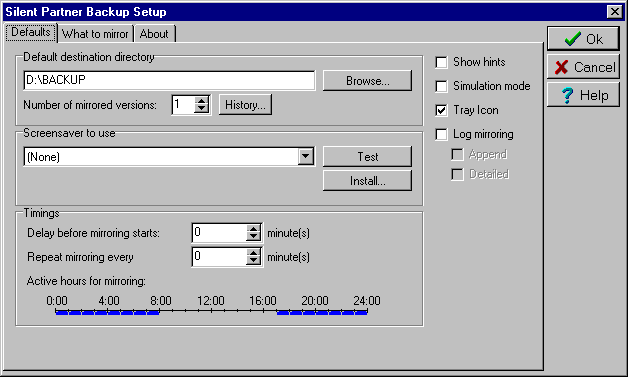Increase the number of mirrored versions

[x=202, y=101]
